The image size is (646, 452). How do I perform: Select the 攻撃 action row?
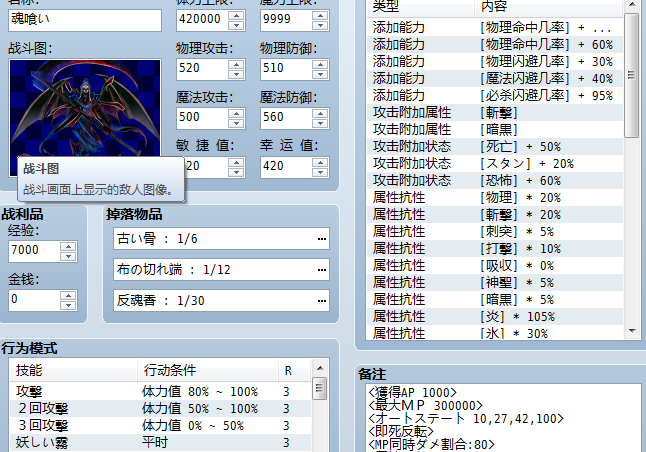[161, 391]
